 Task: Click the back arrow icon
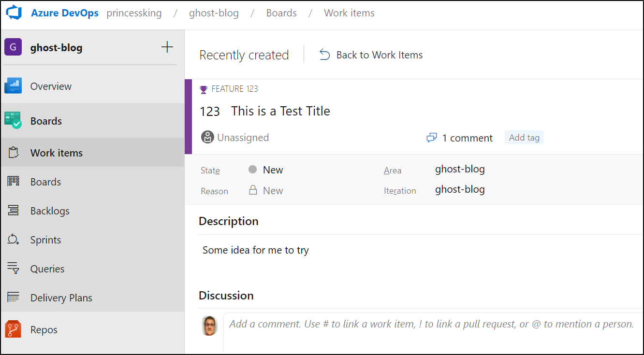325,55
